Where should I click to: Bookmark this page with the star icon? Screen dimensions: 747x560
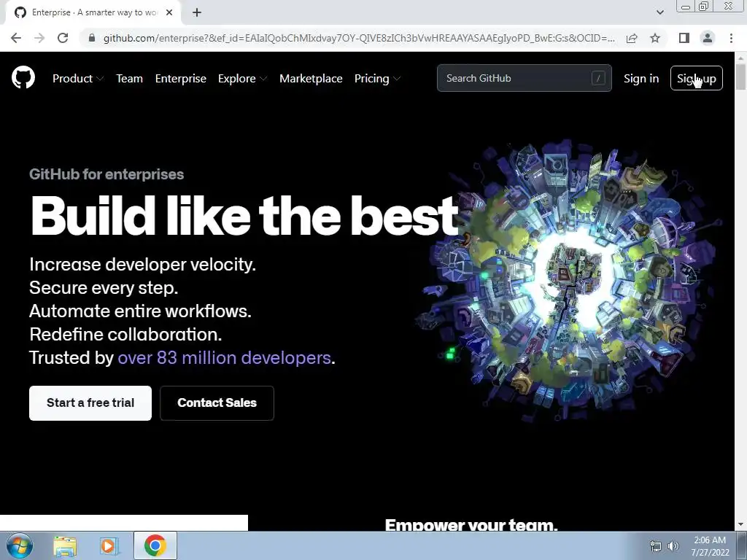pyautogui.click(x=655, y=38)
